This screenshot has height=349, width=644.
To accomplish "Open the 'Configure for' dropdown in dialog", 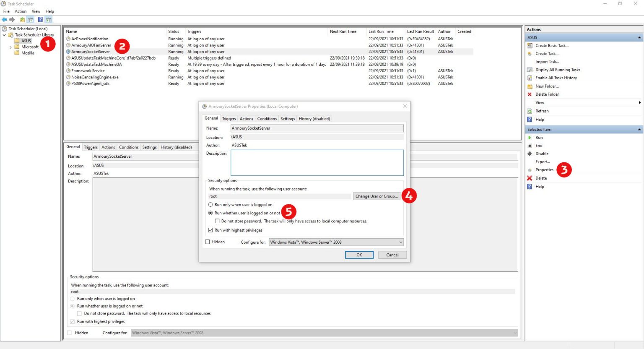I will click(x=336, y=242).
